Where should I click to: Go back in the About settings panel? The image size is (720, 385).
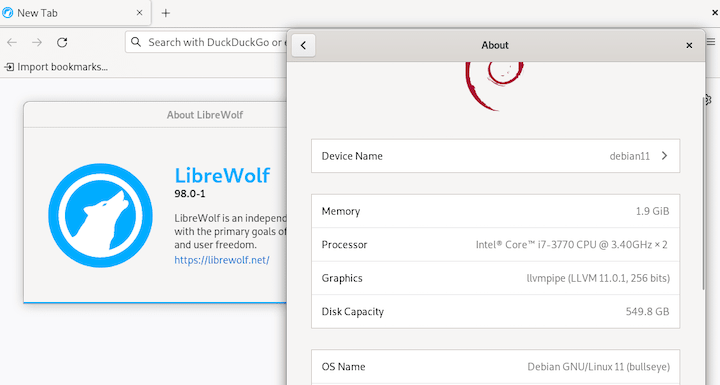click(x=303, y=45)
